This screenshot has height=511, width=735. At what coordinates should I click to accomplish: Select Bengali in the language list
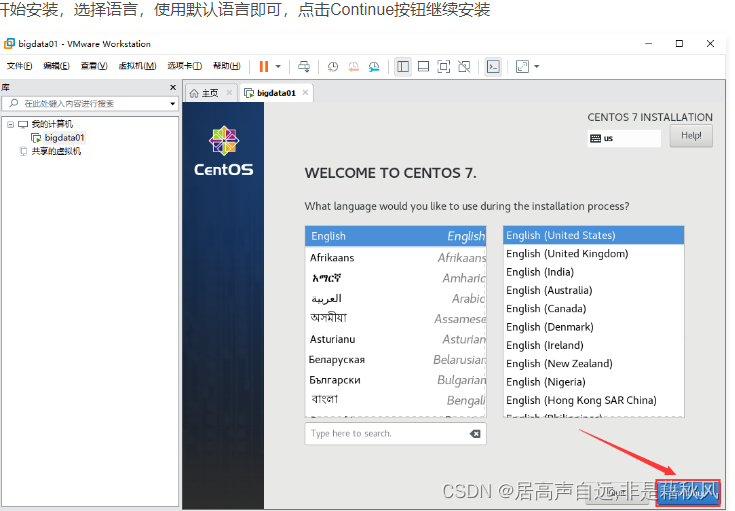click(x=396, y=400)
